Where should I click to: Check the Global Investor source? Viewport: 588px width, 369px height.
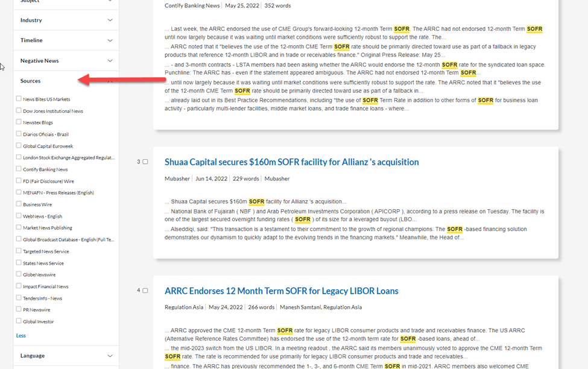pos(19,321)
